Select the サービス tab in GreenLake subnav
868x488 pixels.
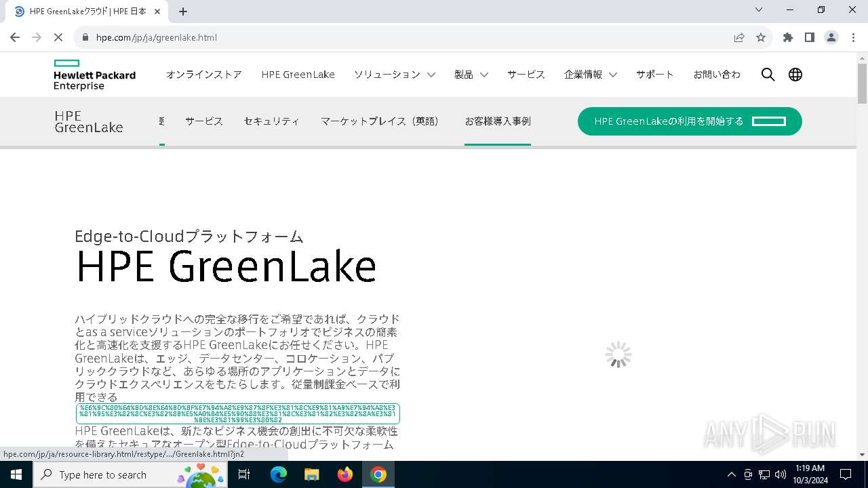[x=204, y=121]
